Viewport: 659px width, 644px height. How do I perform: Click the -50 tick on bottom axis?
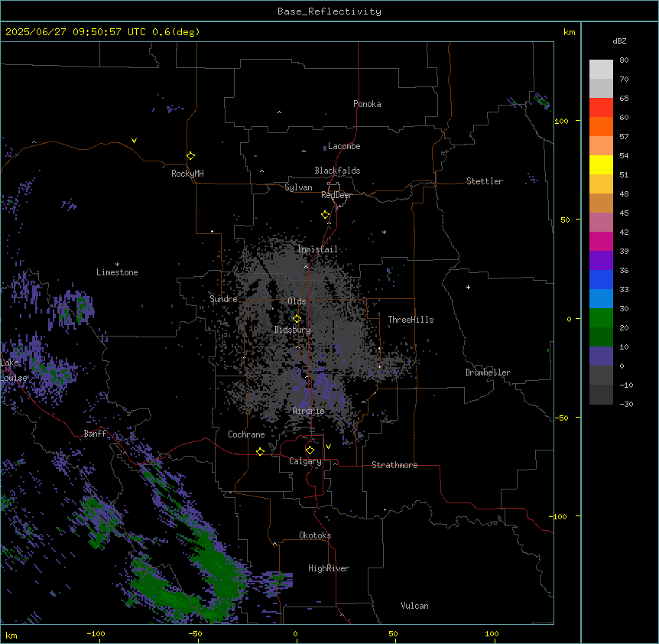(195, 633)
